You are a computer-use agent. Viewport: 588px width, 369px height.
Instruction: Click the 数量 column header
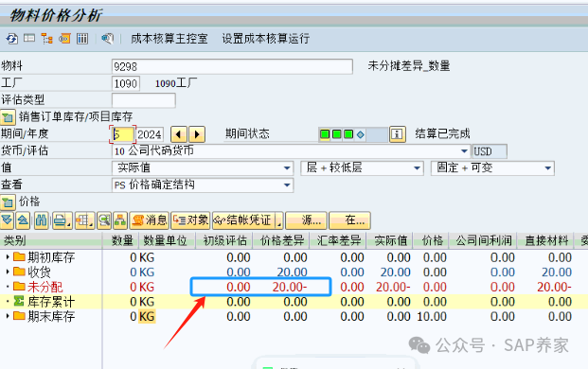point(121,240)
